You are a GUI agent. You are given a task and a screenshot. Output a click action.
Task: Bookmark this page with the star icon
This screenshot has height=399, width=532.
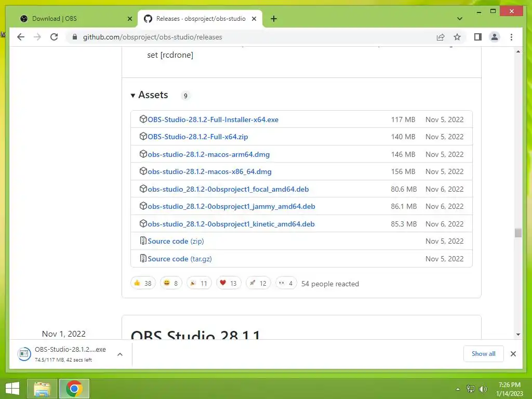tap(457, 37)
